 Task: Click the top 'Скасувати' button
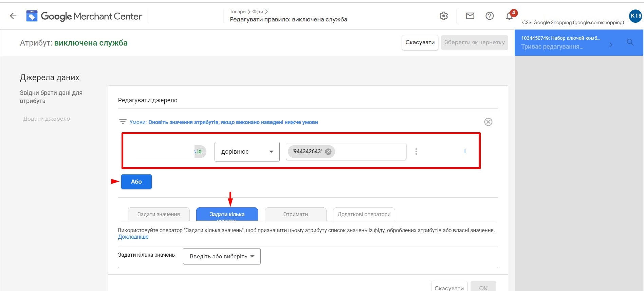point(420,42)
